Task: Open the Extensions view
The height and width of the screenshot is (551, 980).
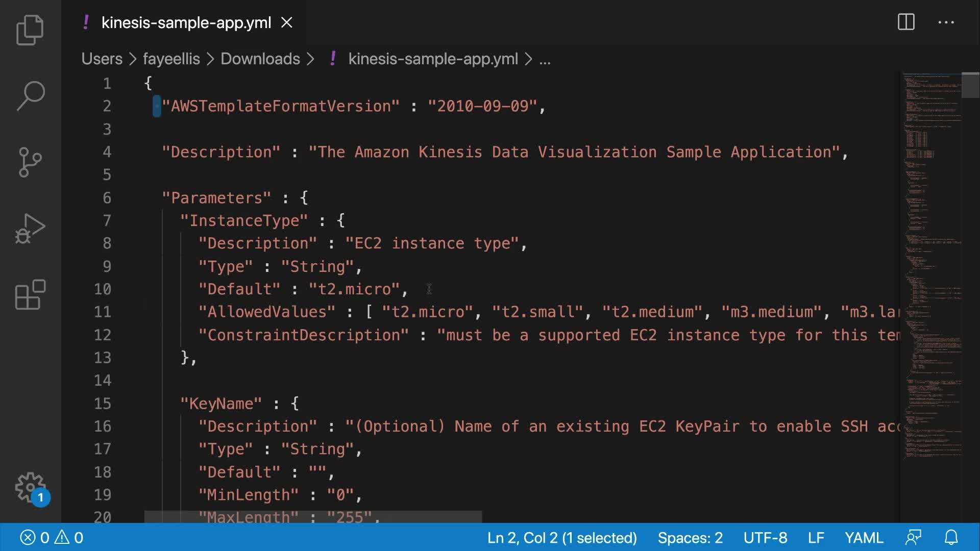Action: (x=30, y=295)
